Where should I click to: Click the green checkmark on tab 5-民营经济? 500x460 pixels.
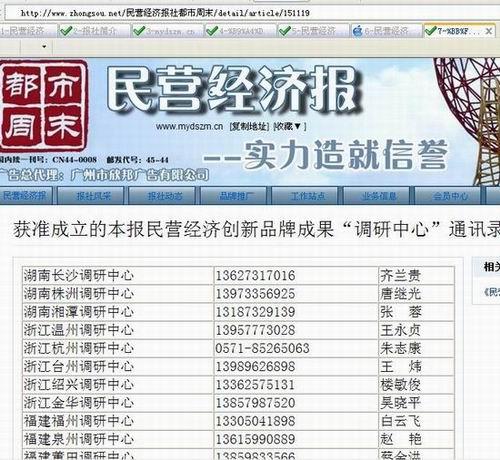[285, 31]
